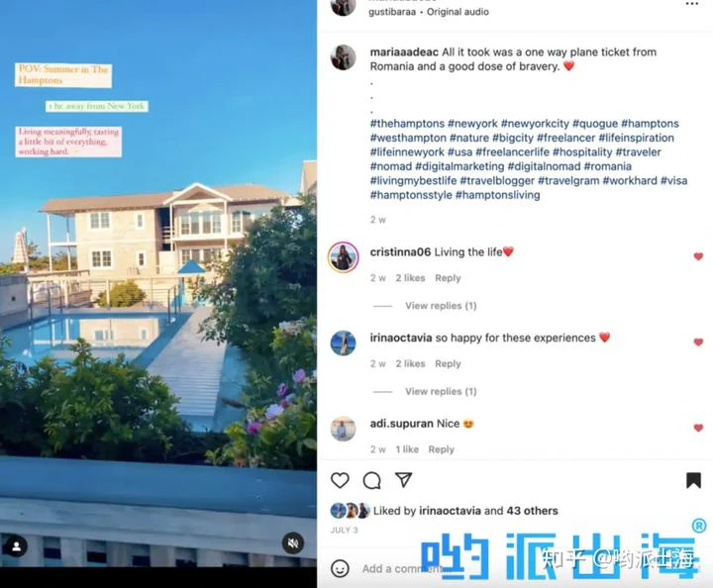Open the #thehamptons hashtag
This screenshot has width=713, height=588.
click(x=407, y=124)
